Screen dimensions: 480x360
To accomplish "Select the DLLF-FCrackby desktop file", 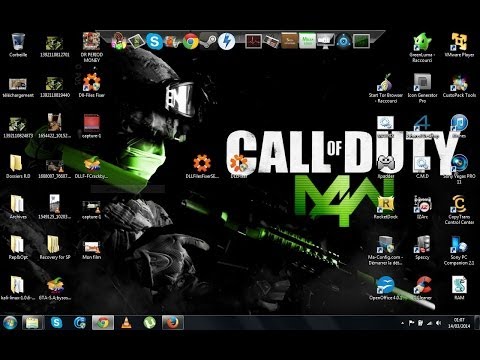I will point(92,167).
